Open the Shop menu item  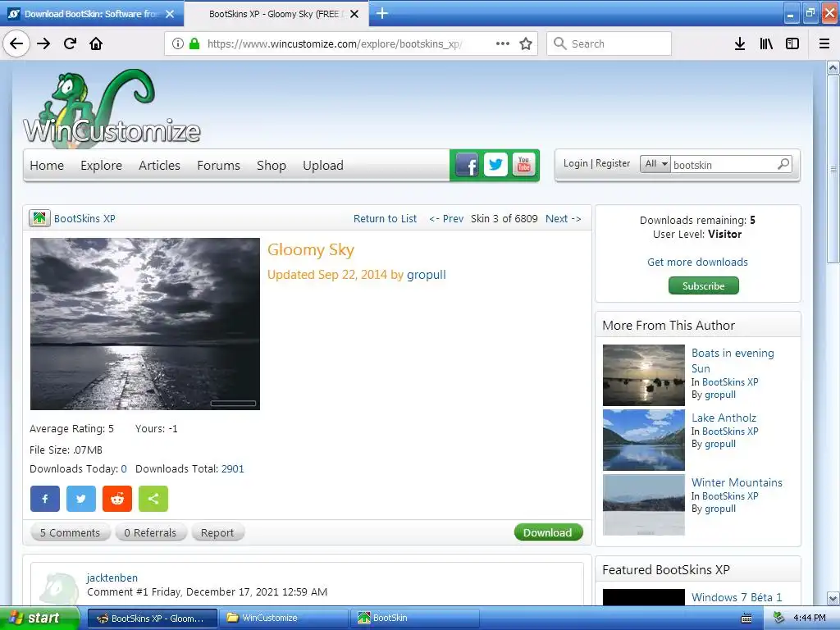coord(271,166)
